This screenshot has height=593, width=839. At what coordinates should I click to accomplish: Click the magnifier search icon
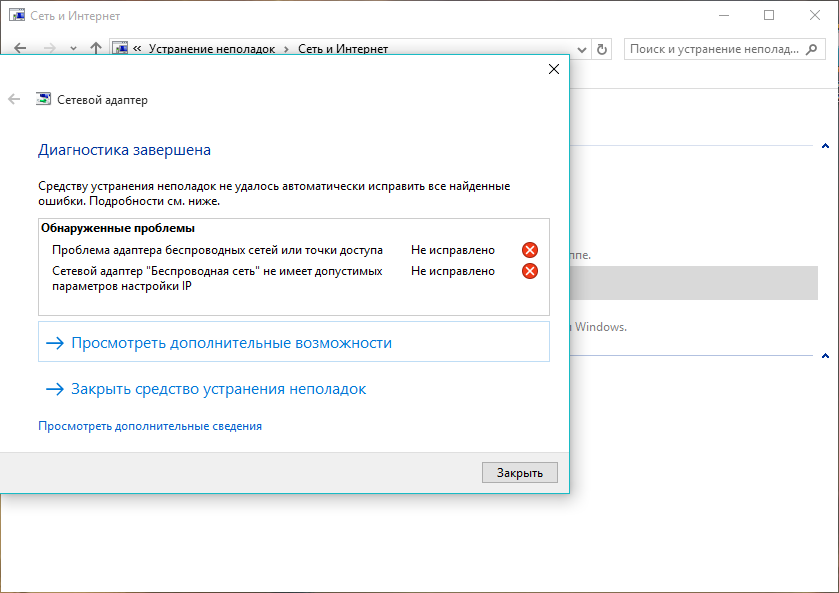812,49
